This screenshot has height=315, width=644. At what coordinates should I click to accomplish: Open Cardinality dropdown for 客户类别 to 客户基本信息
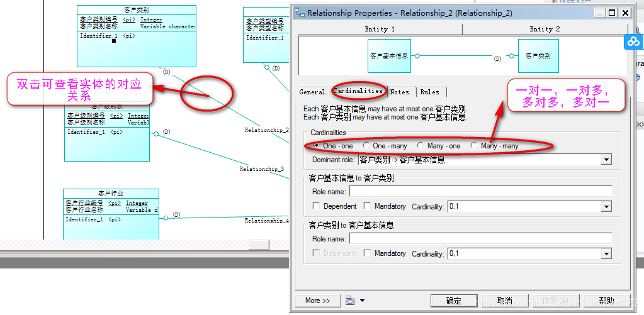[606, 254]
